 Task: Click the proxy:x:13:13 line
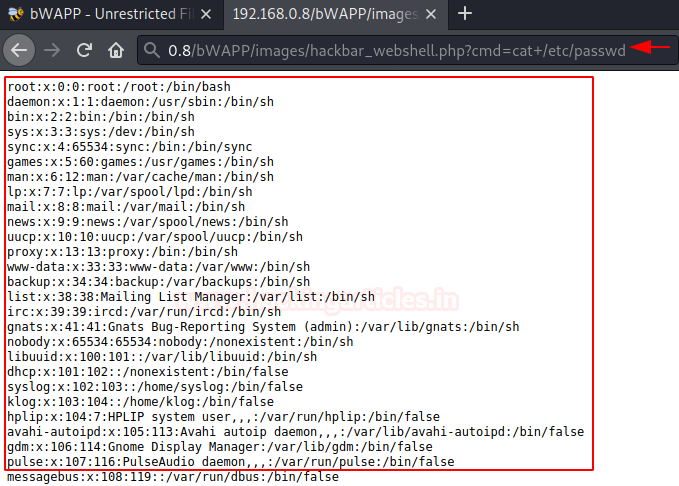point(123,252)
